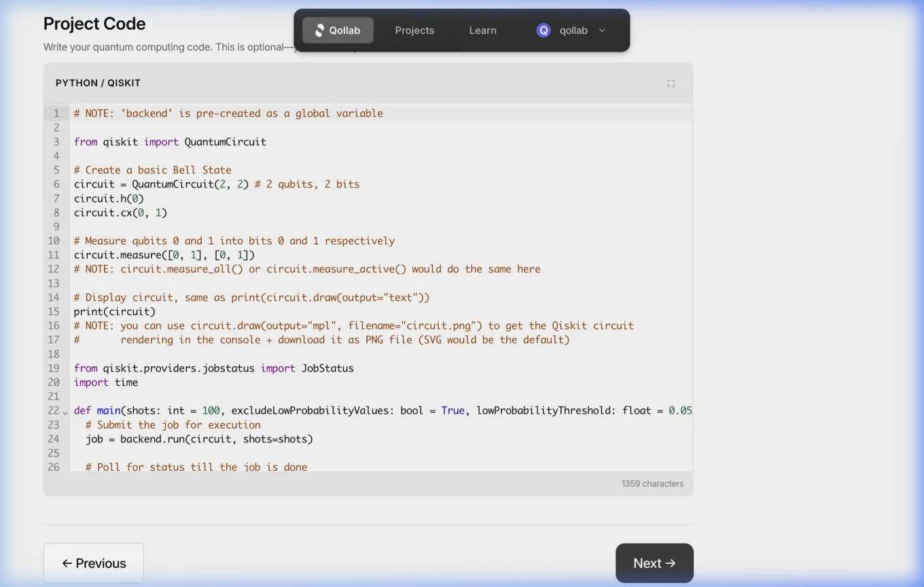This screenshot has width=924, height=587.
Task: Click the 'circuit.h(0)' code line
Action: point(109,198)
